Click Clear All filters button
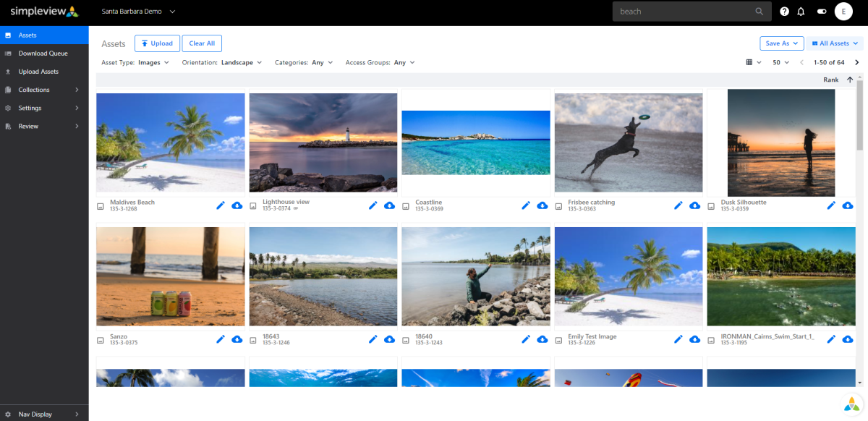 click(202, 43)
